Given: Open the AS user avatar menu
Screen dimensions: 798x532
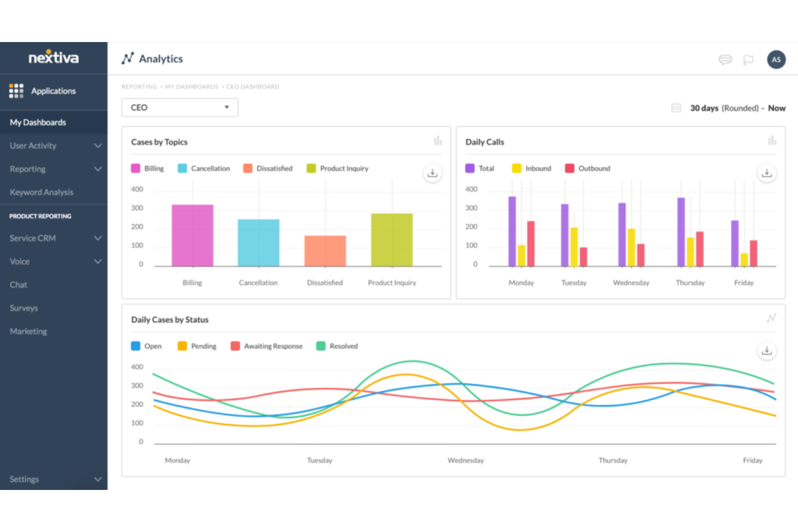Looking at the screenshot, I should coord(776,60).
